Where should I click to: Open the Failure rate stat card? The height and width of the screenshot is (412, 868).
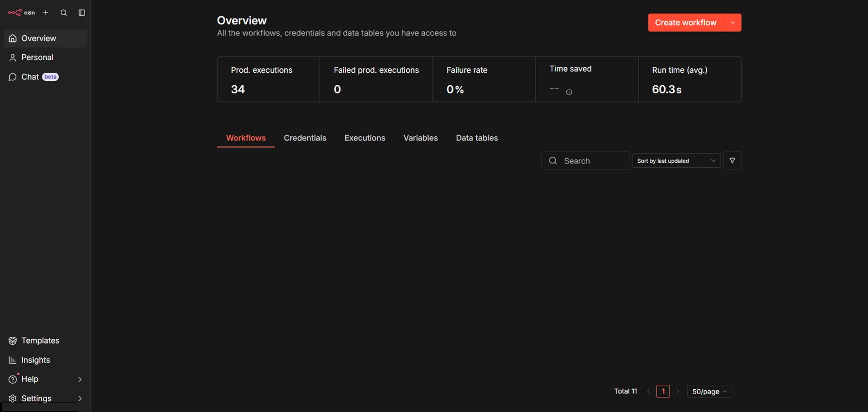tap(484, 79)
